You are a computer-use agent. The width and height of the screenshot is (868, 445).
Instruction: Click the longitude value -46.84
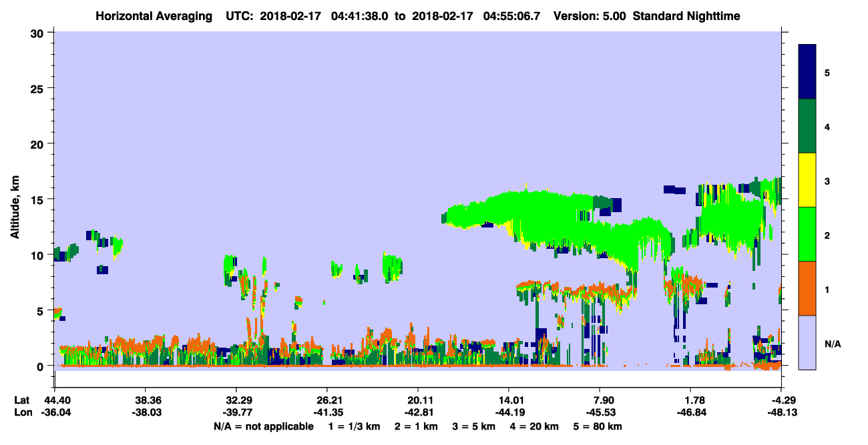pyautogui.click(x=690, y=412)
